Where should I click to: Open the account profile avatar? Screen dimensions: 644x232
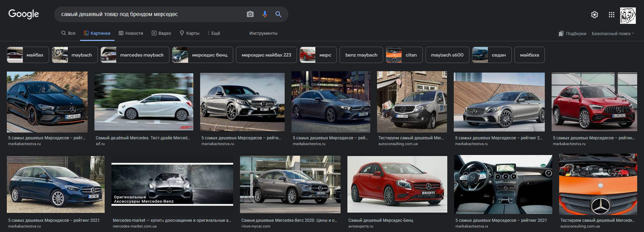point(628,16)
